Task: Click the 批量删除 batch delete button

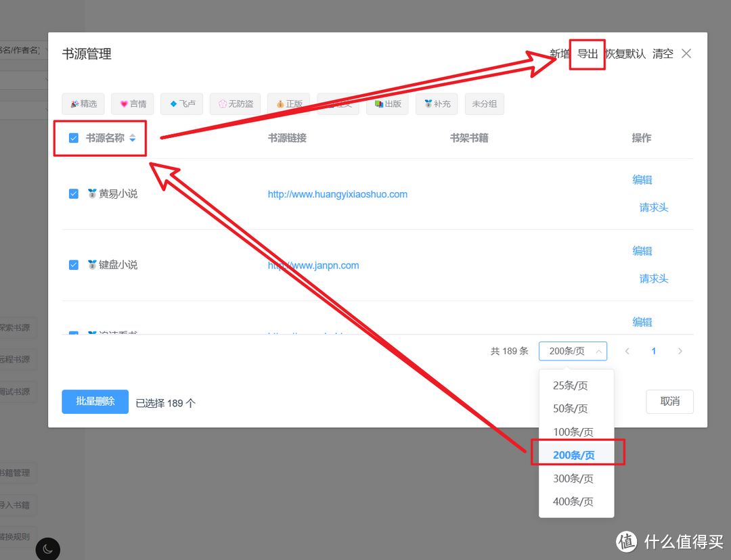Action: pyautogui.click(x=95, y=402)
